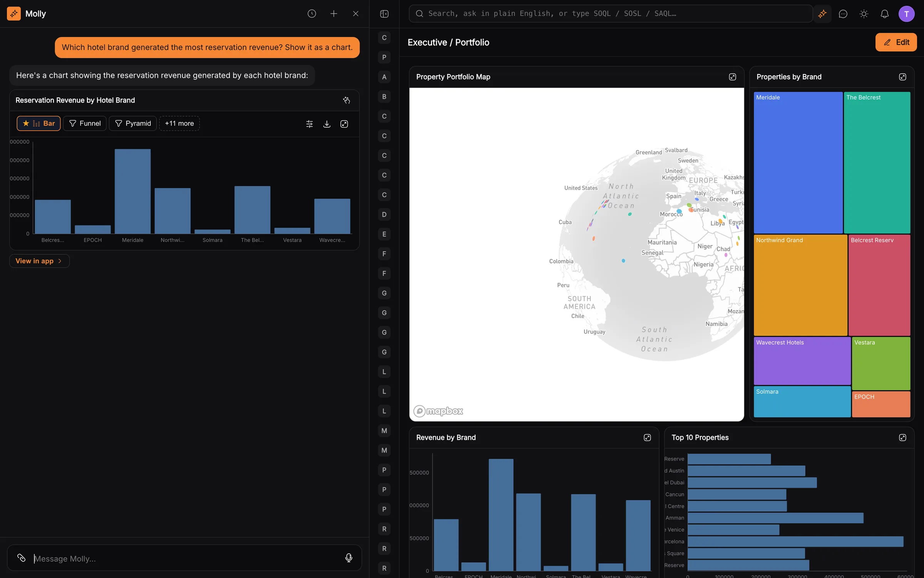Screen dimensions: 924x578
Task: Select the EPOCH treemap tile
Action: (x=881, y=404)
